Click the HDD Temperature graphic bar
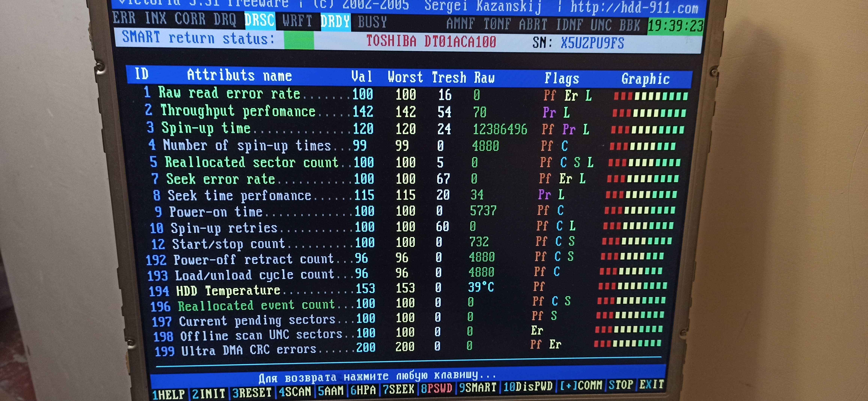This screenshot has width=868, height=401. click(632, 286)
